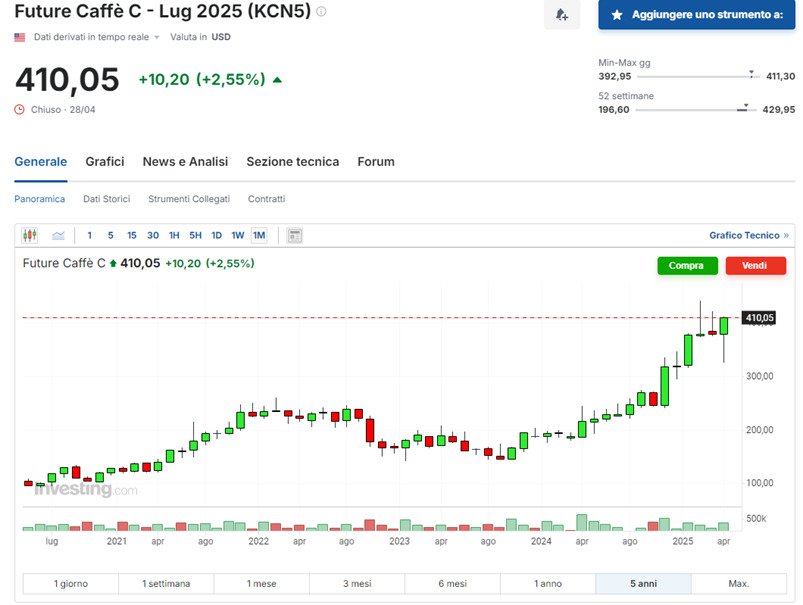The width and height of the screenshot is (803, 605).
Task: Select the 5H interval
Action: coord(195,236)
